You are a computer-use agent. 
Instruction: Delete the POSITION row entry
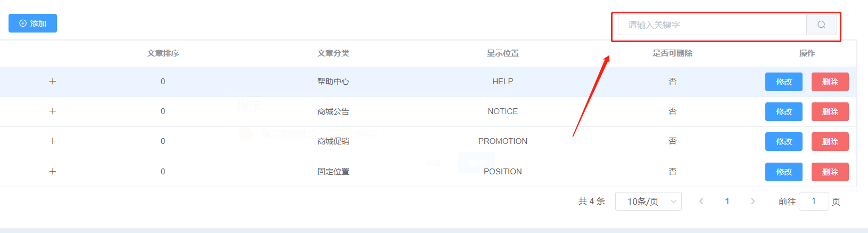coord(830,172)
